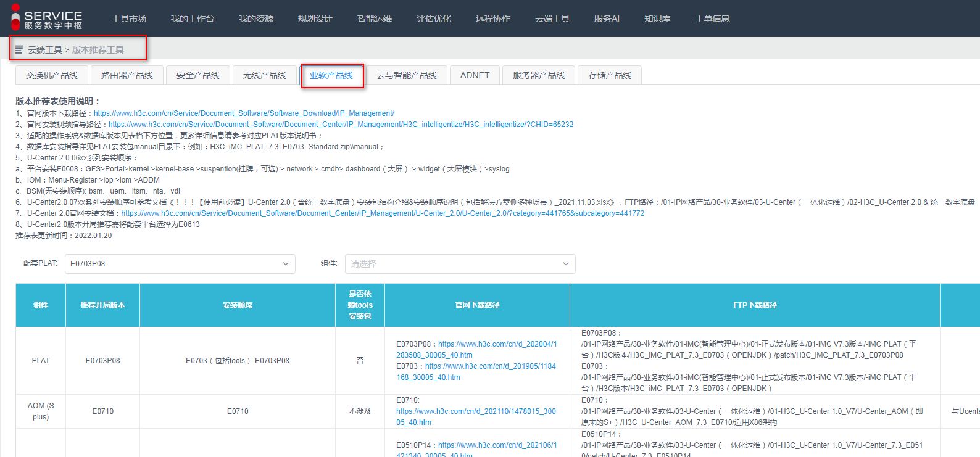Open the E0703 官网 download link
The height and width of the screenshot is (457, 980).
click(476, 372)
